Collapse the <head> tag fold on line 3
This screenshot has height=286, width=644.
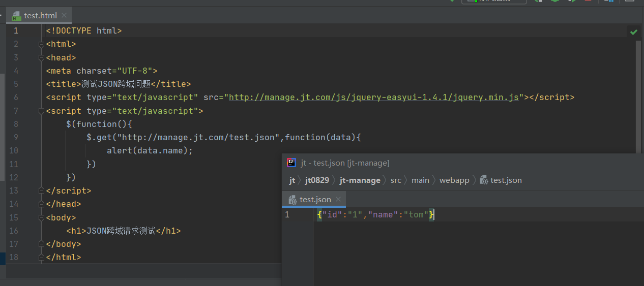click(x=41, y=57)
